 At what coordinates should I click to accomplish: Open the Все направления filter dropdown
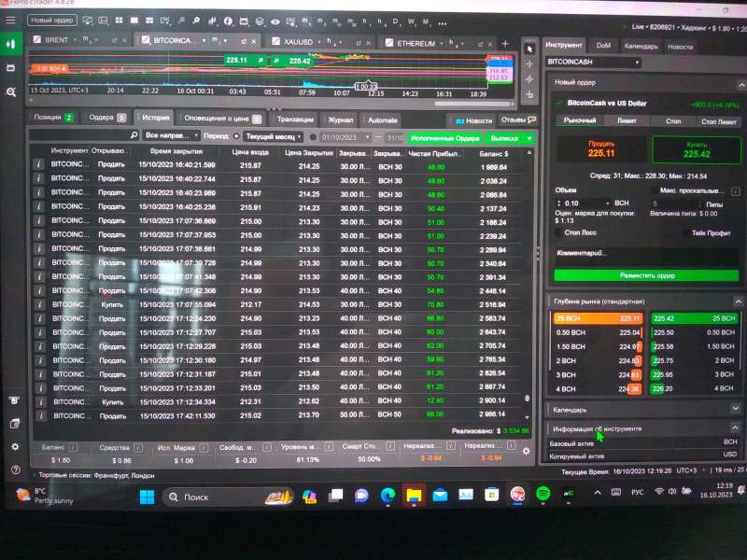(171, 135)
